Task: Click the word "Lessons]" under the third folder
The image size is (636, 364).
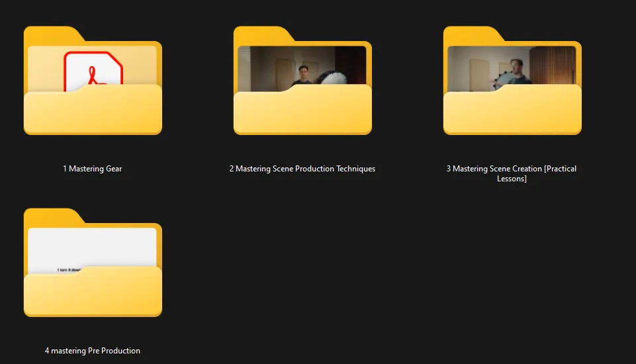Action: 512,179
